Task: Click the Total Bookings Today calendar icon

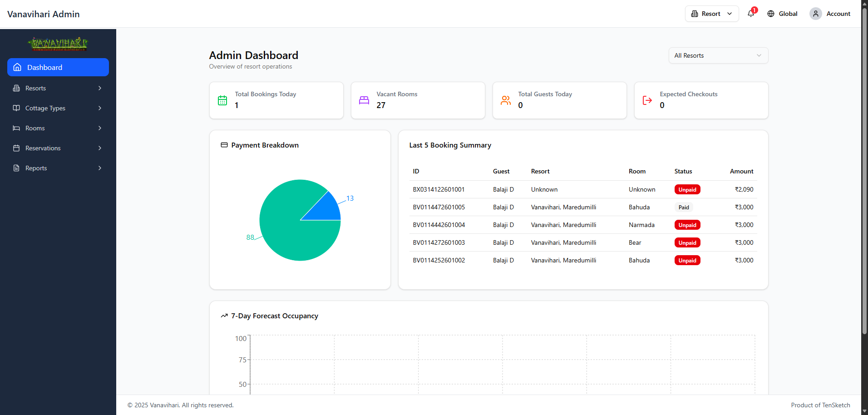Action: pyautogui.click(x=222, y=100)
